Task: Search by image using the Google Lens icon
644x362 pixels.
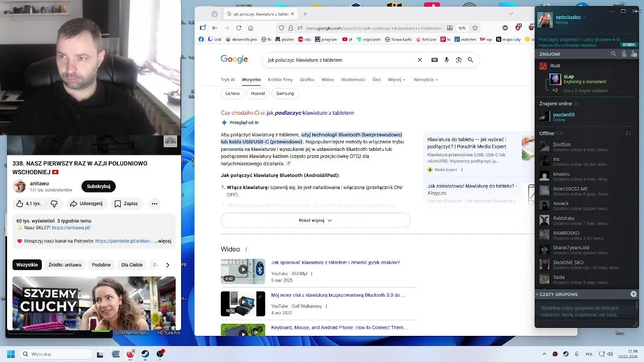Action: point(458,60)
